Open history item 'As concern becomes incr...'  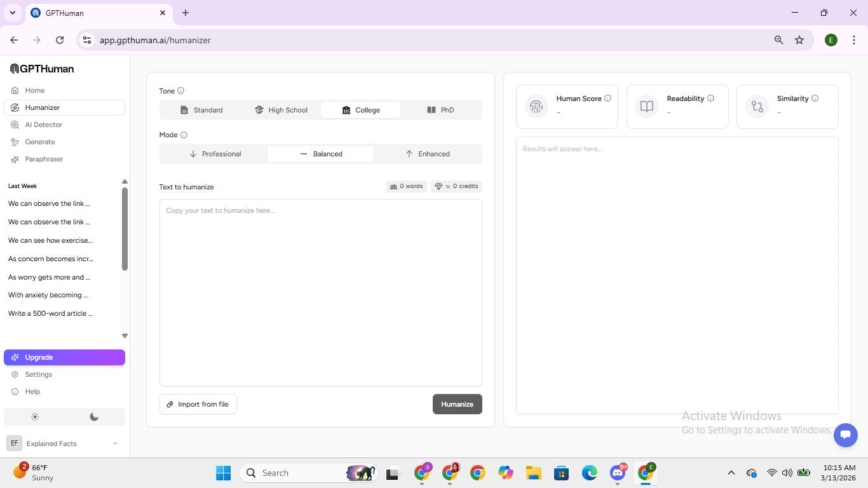coord(50,259)
